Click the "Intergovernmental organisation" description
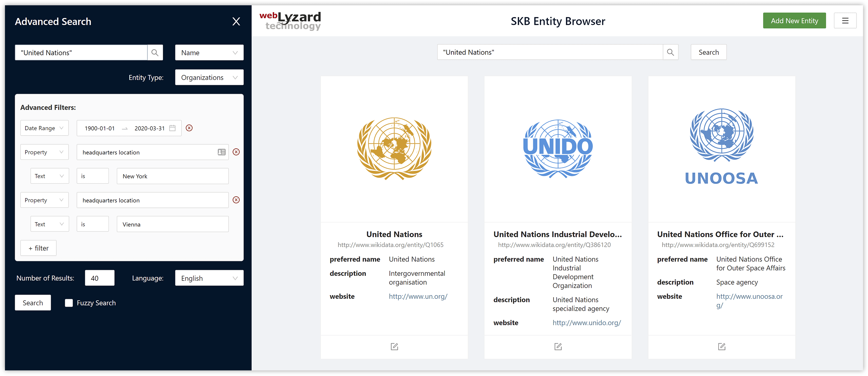This screenshot has width=868, height=376. click(417, 278)
